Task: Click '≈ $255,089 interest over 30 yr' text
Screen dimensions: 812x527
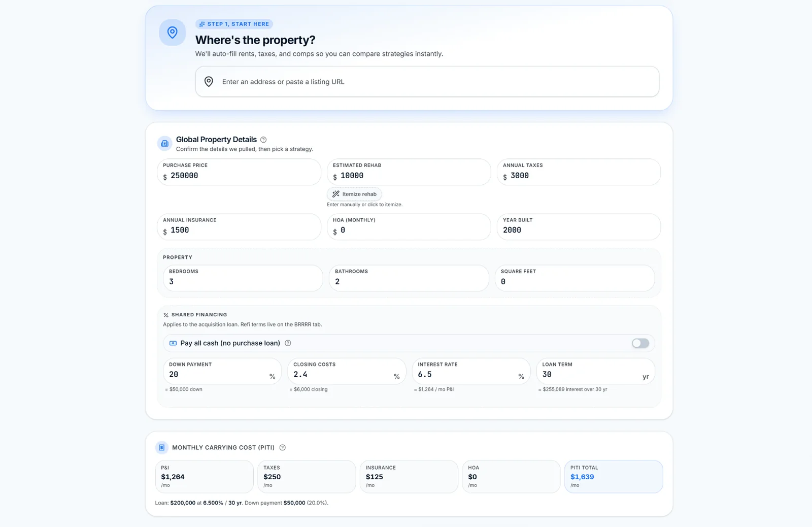Action: tap(573, 389)
